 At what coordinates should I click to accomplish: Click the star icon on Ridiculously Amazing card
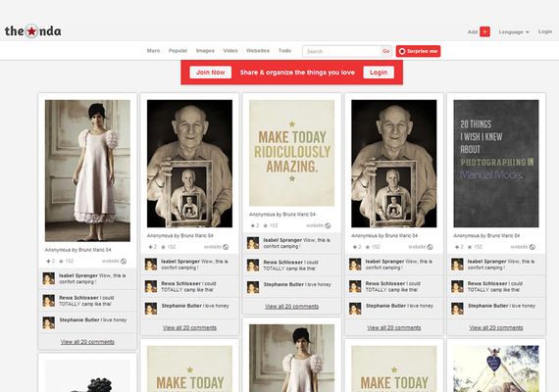(265, 225)
